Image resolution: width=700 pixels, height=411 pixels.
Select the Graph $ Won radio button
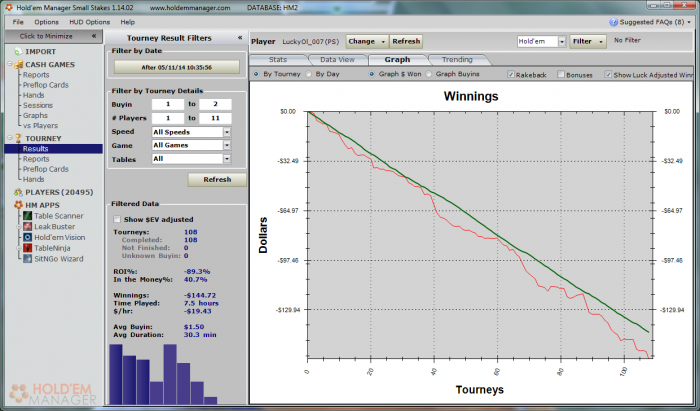pos(371,74)
